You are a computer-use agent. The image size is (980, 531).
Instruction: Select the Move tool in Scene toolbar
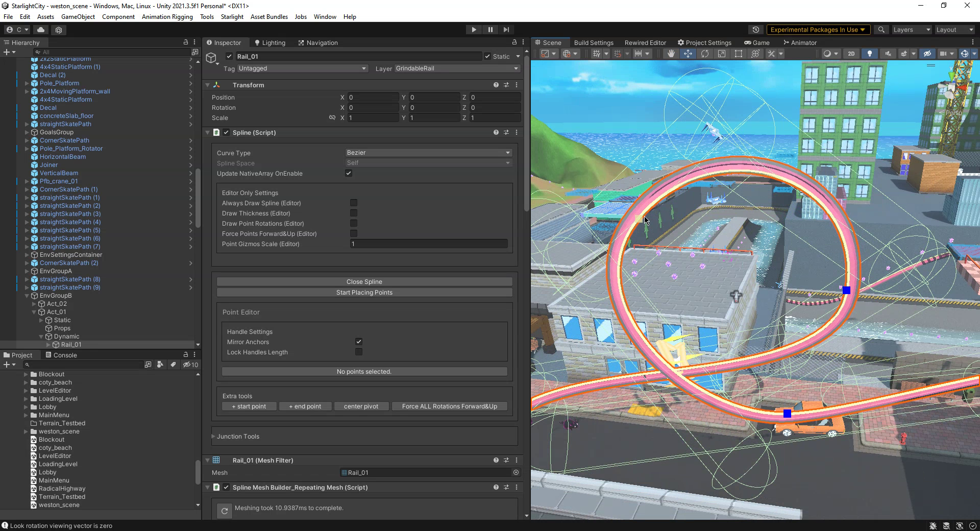point(688,54)
